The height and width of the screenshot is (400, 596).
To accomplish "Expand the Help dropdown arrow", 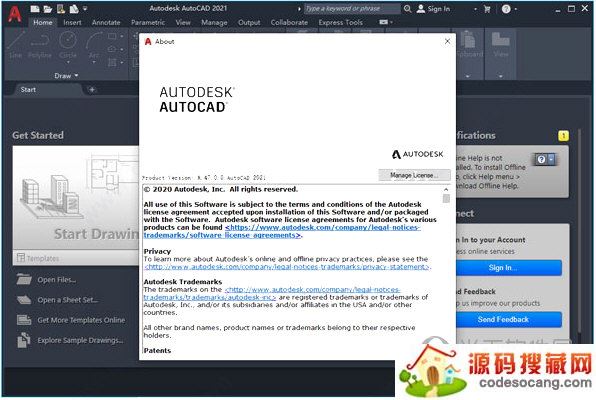I will point(516,9).
